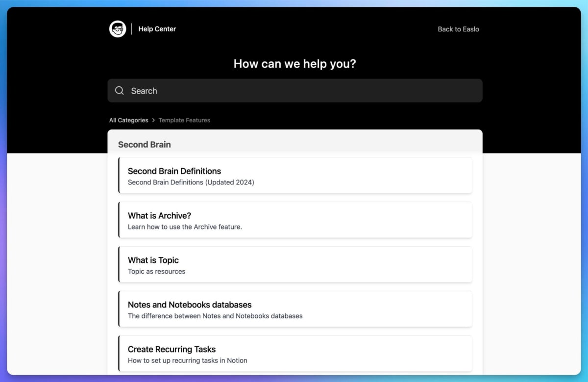Click the "Topic as resources" description

point(156,272)
